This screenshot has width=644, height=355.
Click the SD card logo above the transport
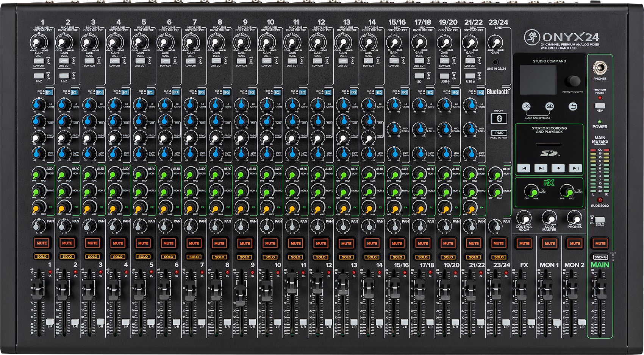[549, 152]
